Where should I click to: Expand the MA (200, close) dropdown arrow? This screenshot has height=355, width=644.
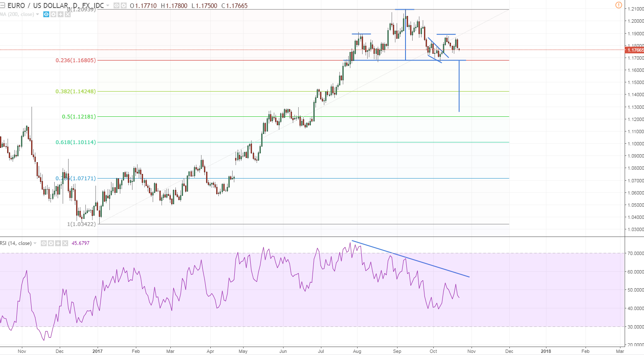click(x=37, y=14)
